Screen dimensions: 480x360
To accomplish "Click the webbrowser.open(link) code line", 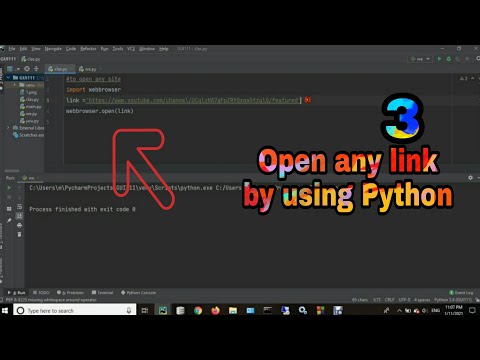I will [100, 111].
